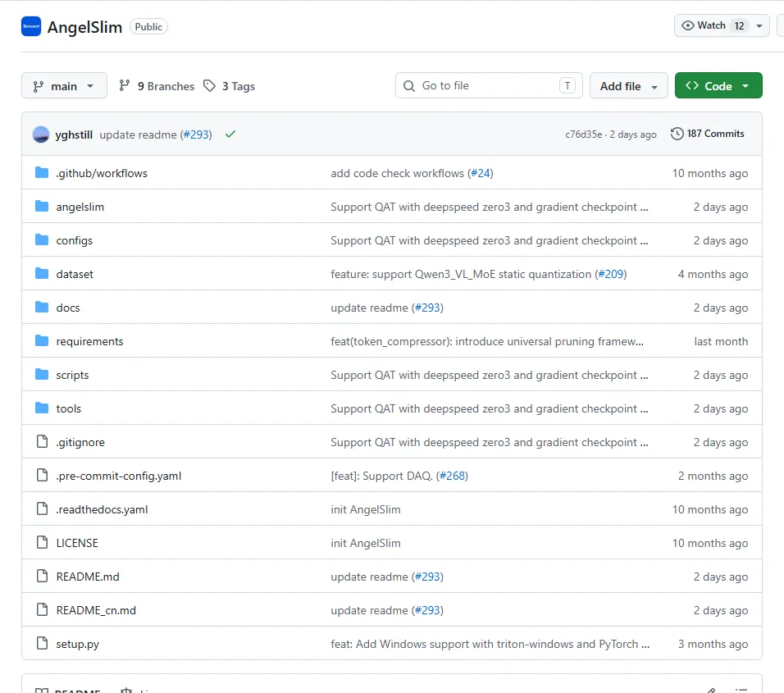Open the Add Windows support commit message
The height and width of the screenshot is (693, 784).
(490, 644)
